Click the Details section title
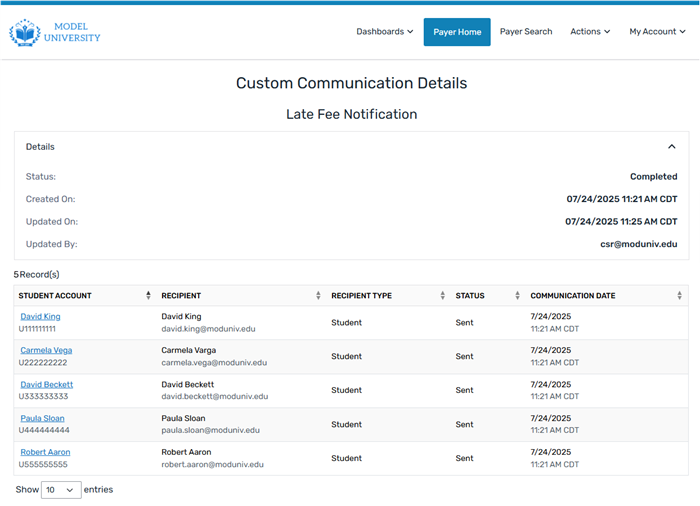Screen dimensions: 700x506 pos(40,147)
